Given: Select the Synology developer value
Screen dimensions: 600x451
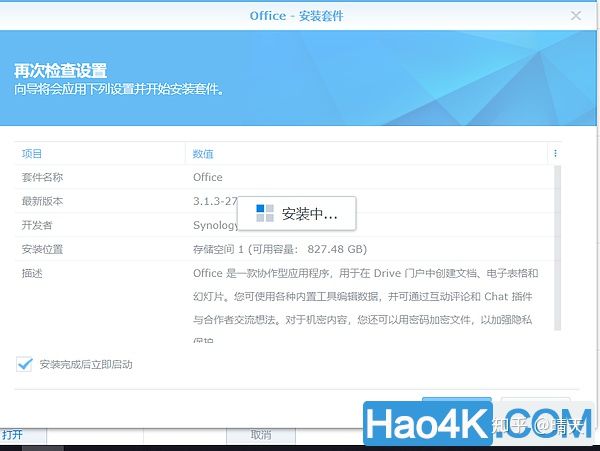Looking at the screenshot, I should [x=215, y=225].
